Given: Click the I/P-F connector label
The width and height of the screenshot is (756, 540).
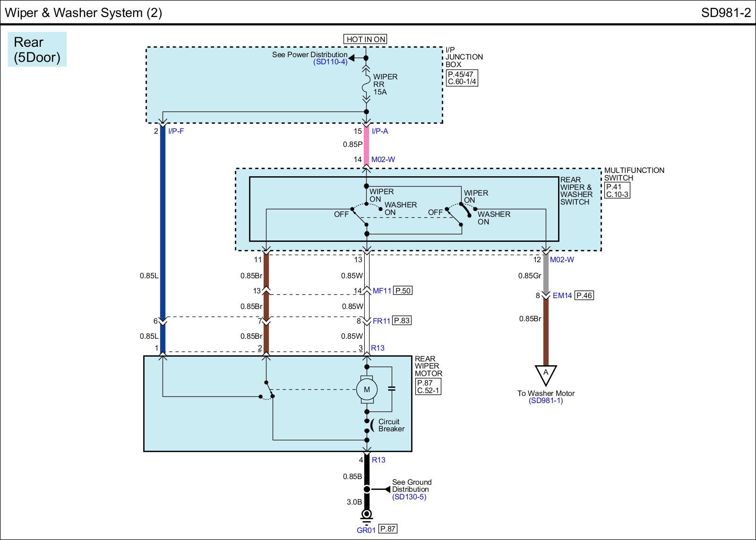Looking at the screenshot, I should [176, 131].
